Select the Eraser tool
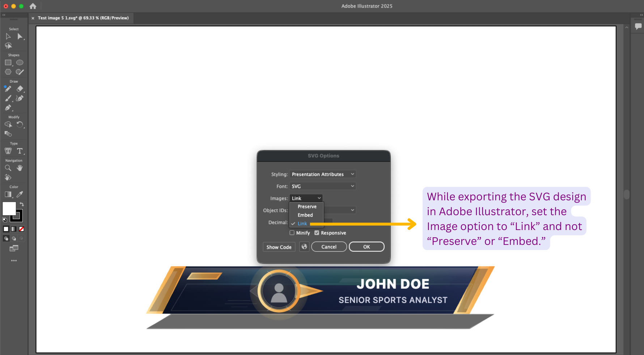This screenshot has width=644, height=355. point(20,89)
